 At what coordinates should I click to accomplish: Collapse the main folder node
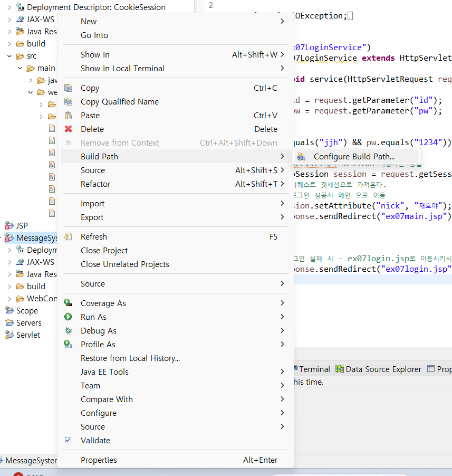point(20,68)
